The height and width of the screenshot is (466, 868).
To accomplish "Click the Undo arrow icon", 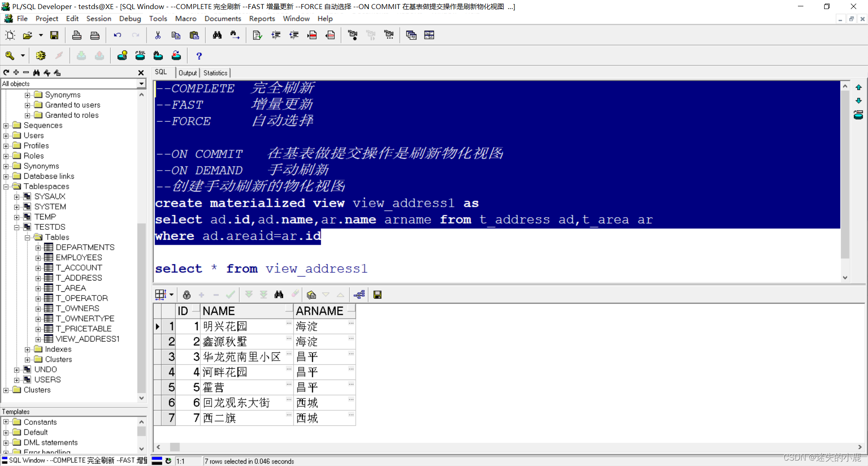I will [118, 35].
